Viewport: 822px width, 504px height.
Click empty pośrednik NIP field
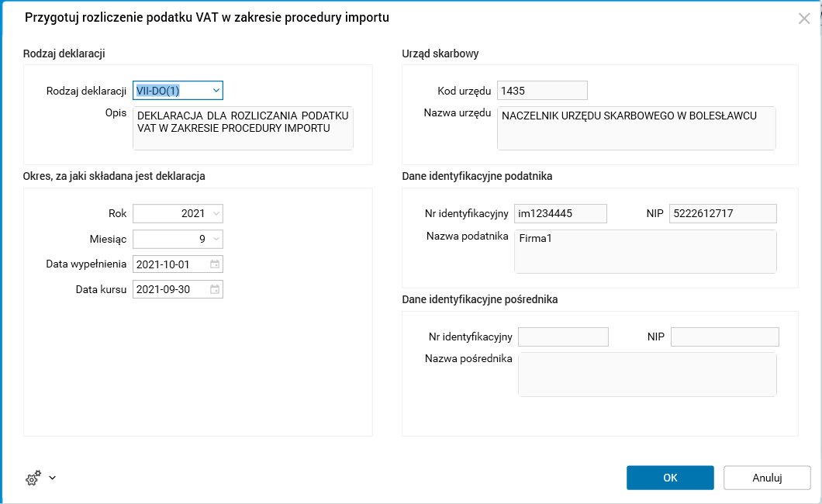pos(725,337)
